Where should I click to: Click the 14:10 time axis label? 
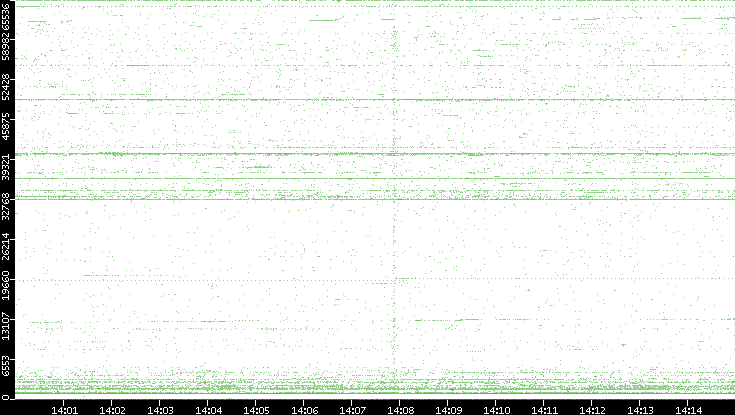tap(496, 409)
